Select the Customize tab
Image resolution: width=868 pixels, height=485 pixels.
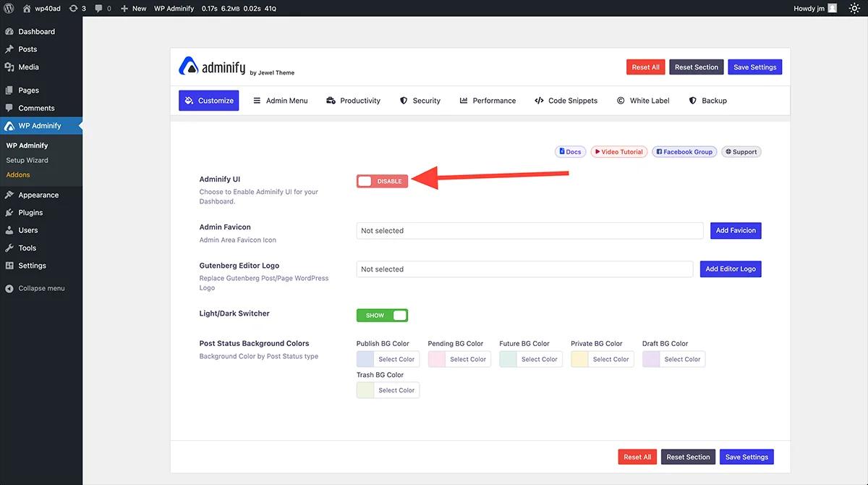208,101
